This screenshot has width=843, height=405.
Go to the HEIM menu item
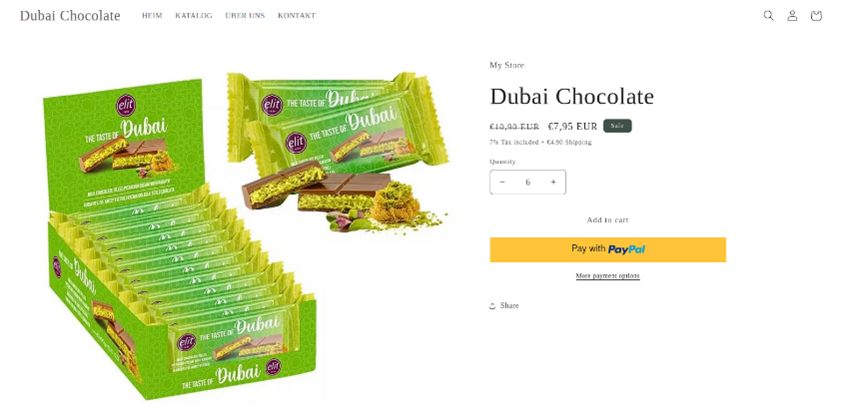point(152,16)
